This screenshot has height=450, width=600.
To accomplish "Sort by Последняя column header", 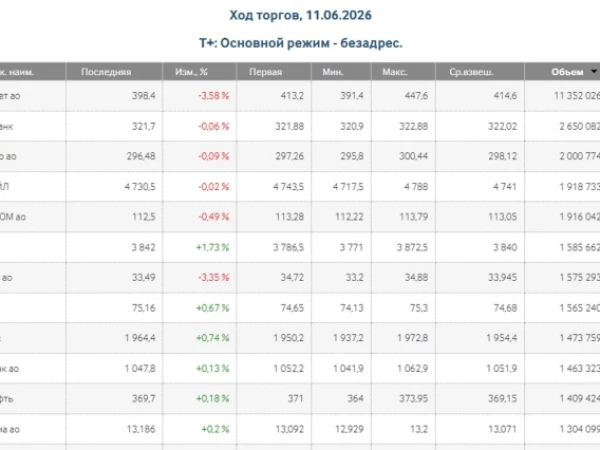I will click(106, 72).
